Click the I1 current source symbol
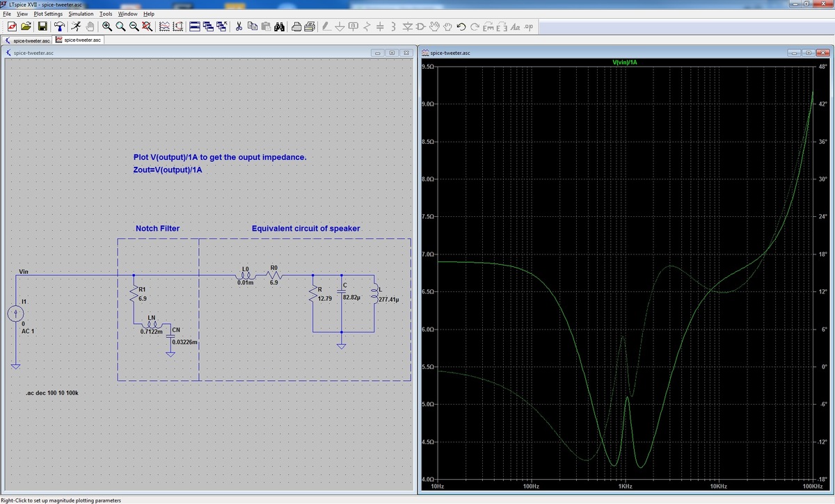Image resolution: width=835 pixels, height=504 pixels. 15,314
